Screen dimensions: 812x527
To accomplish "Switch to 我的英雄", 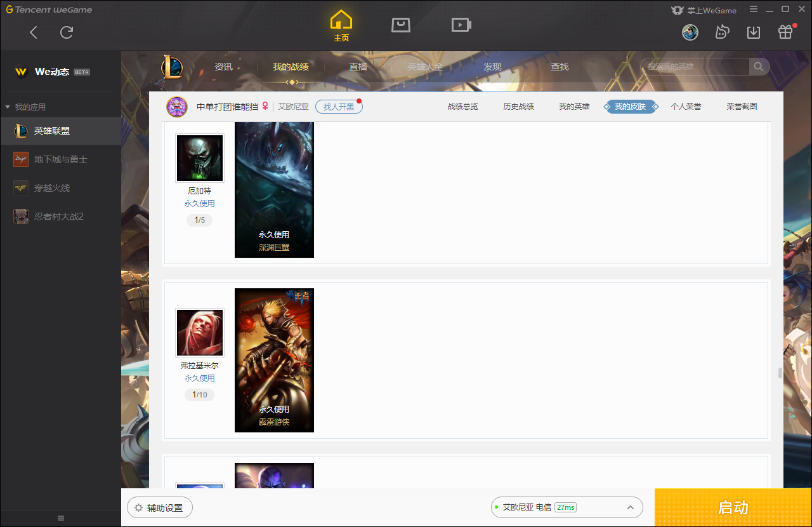I will (574, 107).
